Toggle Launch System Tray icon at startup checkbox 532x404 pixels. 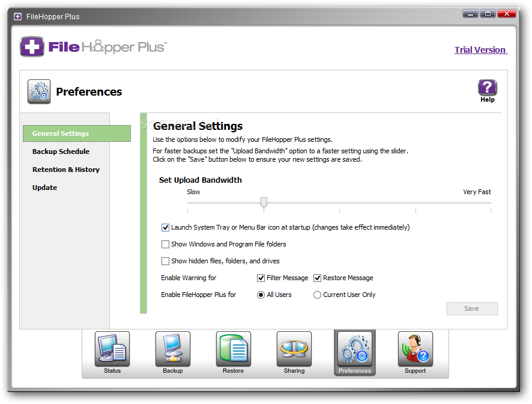tap(165, 228)
